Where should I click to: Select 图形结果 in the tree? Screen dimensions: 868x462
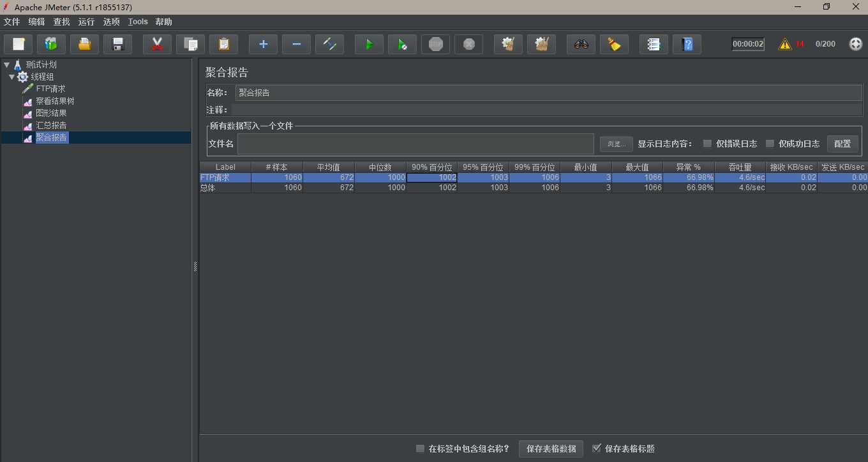(x=51, y=113)
